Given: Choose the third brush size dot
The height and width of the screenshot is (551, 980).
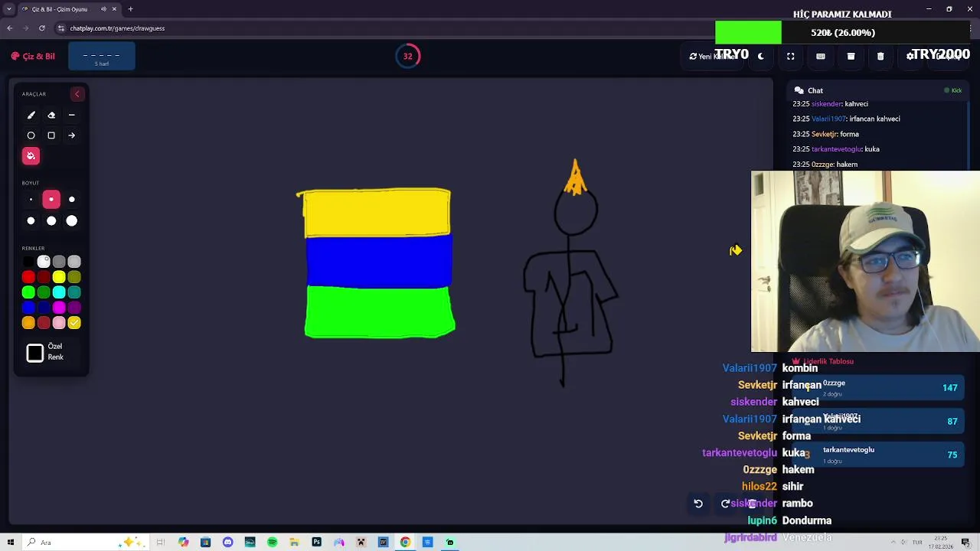Looking at the screenshot, I should coord(72,200).
